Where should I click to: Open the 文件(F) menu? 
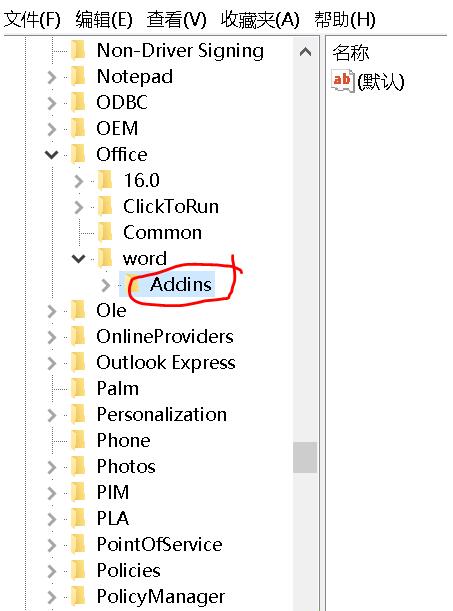point(32,19)
